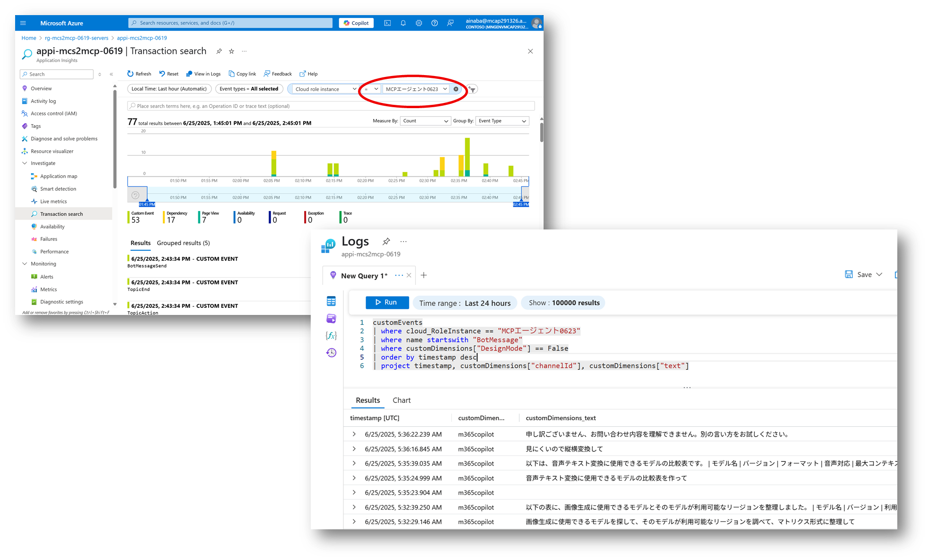Click the account avatar in Azure header
928x560 pixels.
pyautogui.click(x=536, y=23)
